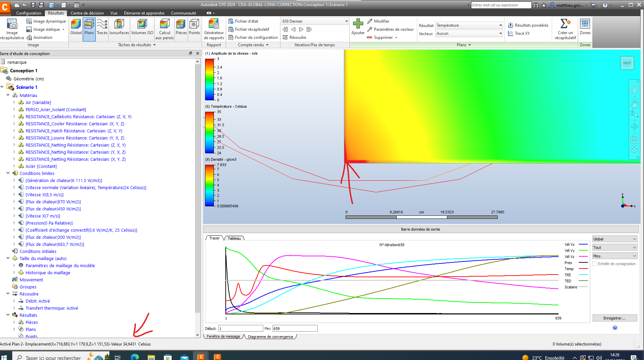Open the Tracés tool
Viewport: 644px width, 360px height.
(102, 27)
